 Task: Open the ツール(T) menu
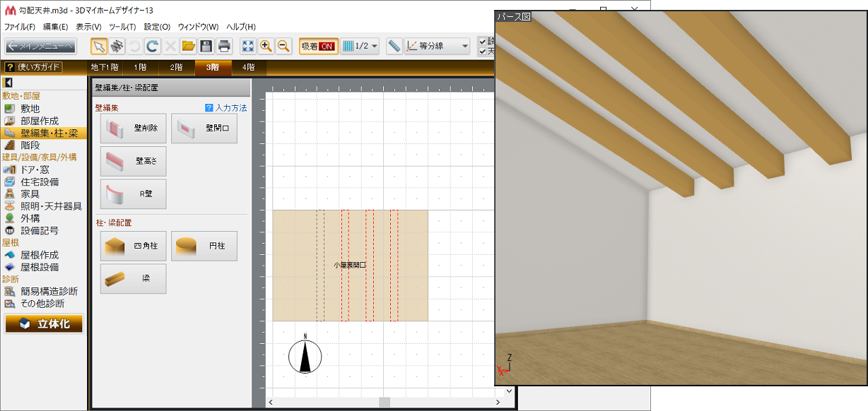(122, 27)
